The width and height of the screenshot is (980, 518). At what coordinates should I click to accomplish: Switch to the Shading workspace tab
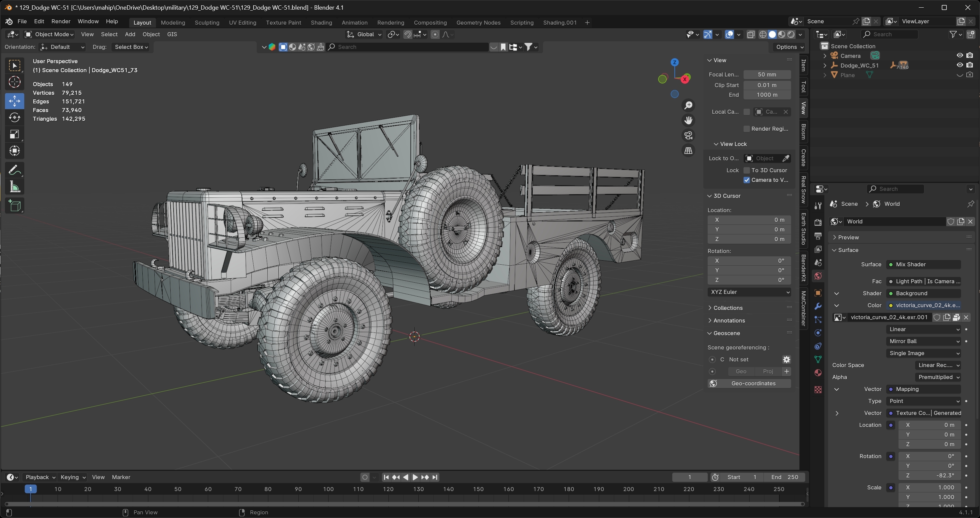pyautogui.click(x=321, y=22)
